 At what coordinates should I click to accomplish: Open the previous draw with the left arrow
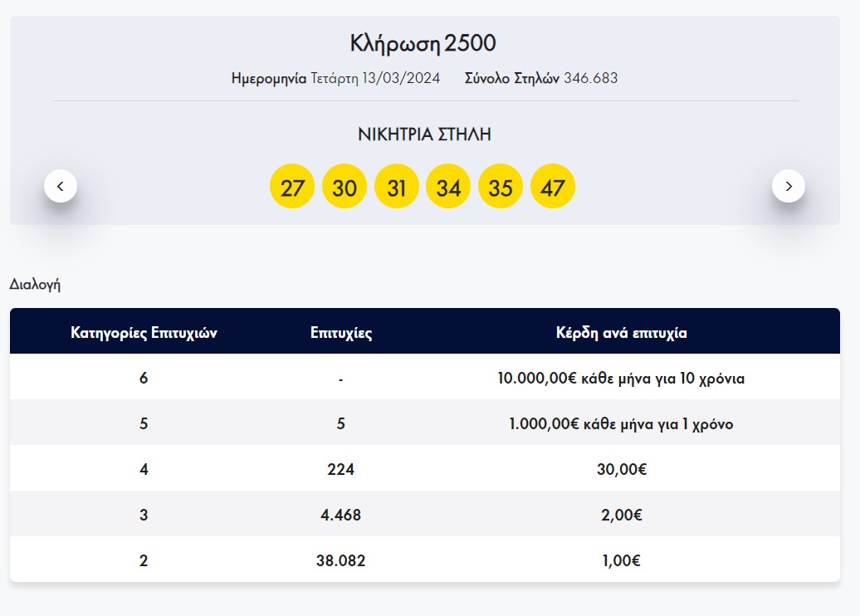61,186
